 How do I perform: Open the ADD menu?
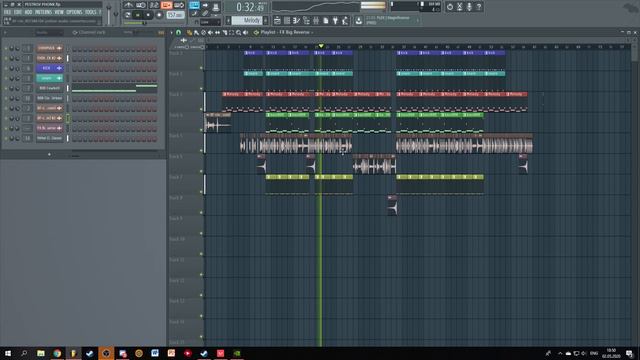click(28, 12)
